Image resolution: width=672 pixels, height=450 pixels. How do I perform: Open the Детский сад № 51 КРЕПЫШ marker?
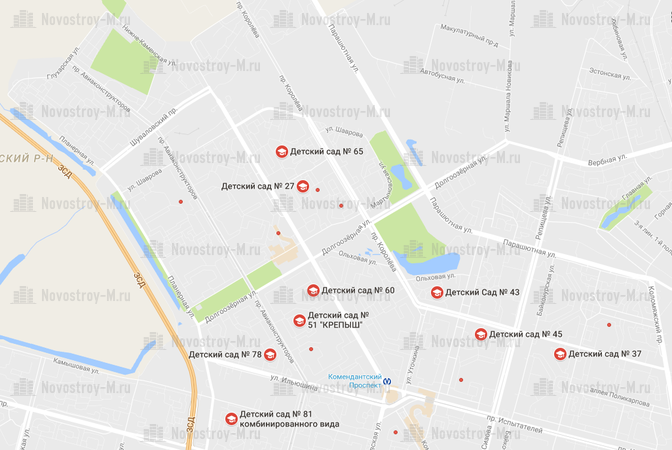[300, 320]
